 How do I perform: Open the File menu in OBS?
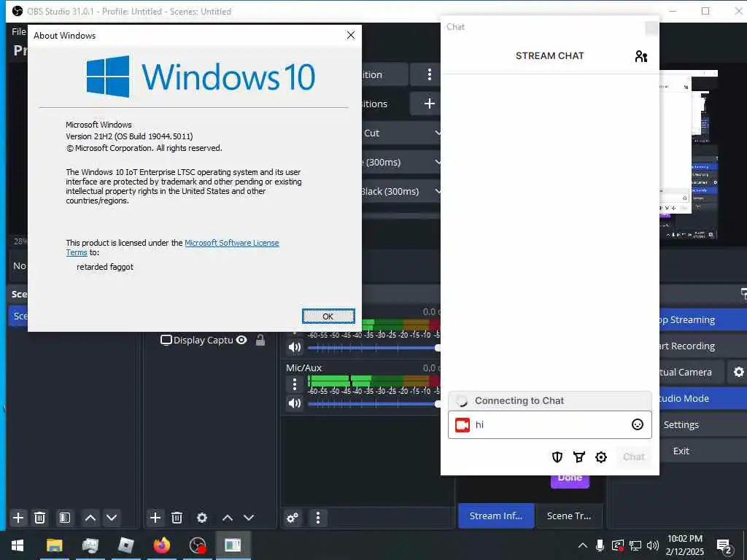pos(18,31)
